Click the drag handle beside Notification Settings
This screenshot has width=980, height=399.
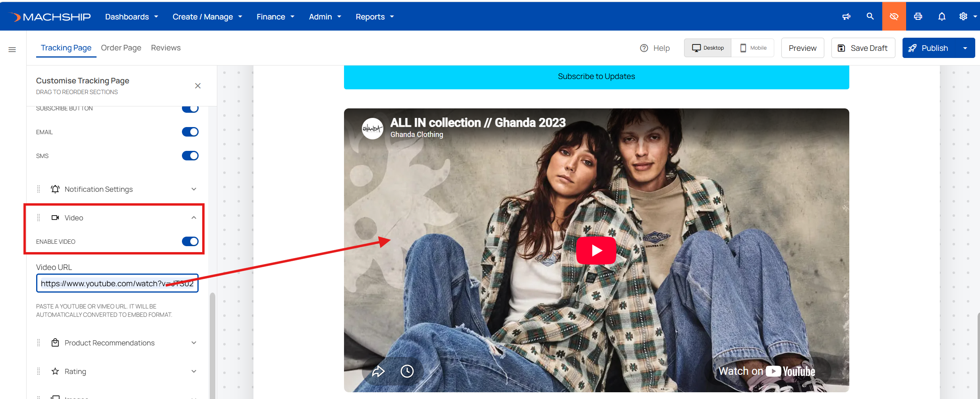[x=39, y=189]
